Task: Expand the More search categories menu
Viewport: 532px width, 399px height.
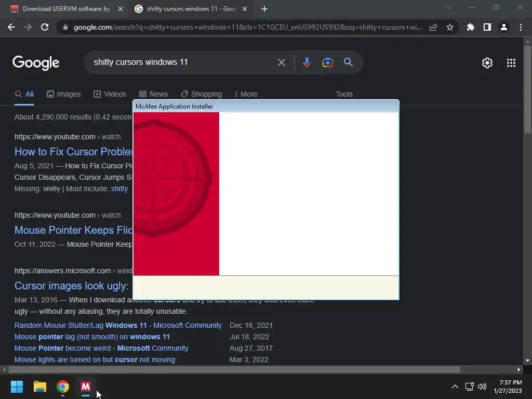Action: [x=246, y=94]
